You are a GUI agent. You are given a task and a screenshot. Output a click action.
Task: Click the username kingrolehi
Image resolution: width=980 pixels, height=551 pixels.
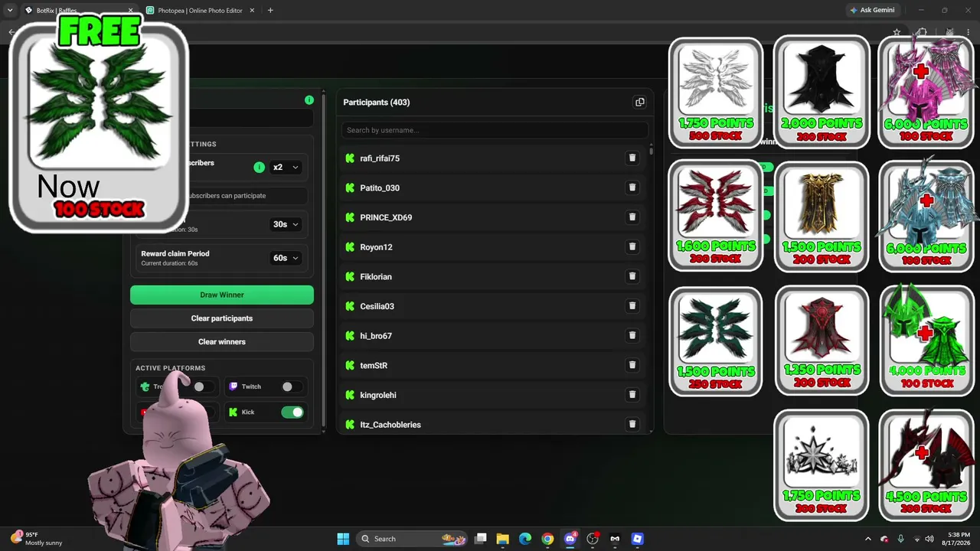pos(378,395)
